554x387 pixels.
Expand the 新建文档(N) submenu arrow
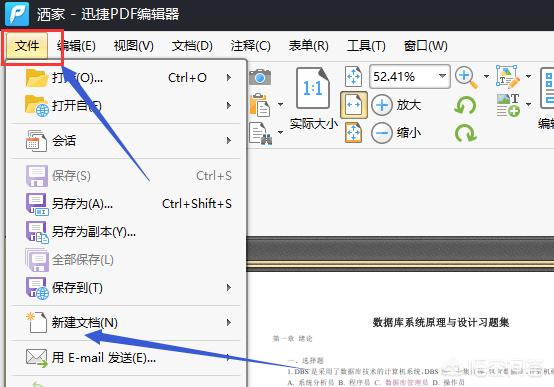[x=229, y=322]
